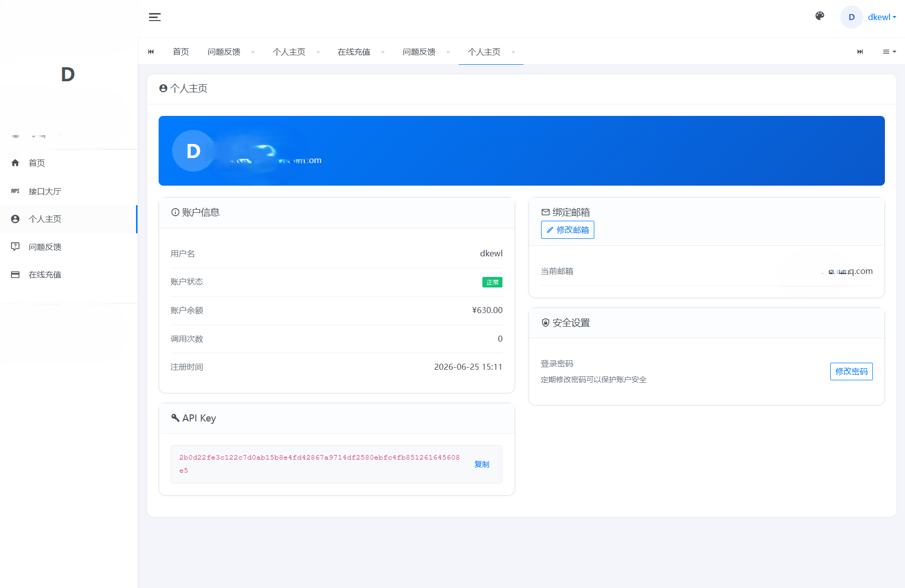Click the key icon beside API Key
This screenshot has height=588, width=905.
175,418
